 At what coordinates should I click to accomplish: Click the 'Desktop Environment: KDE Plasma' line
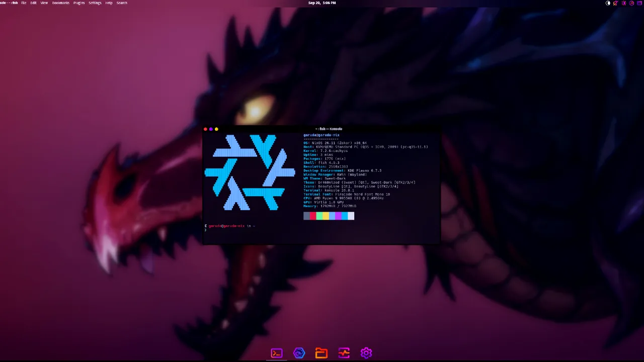[343, 171]
